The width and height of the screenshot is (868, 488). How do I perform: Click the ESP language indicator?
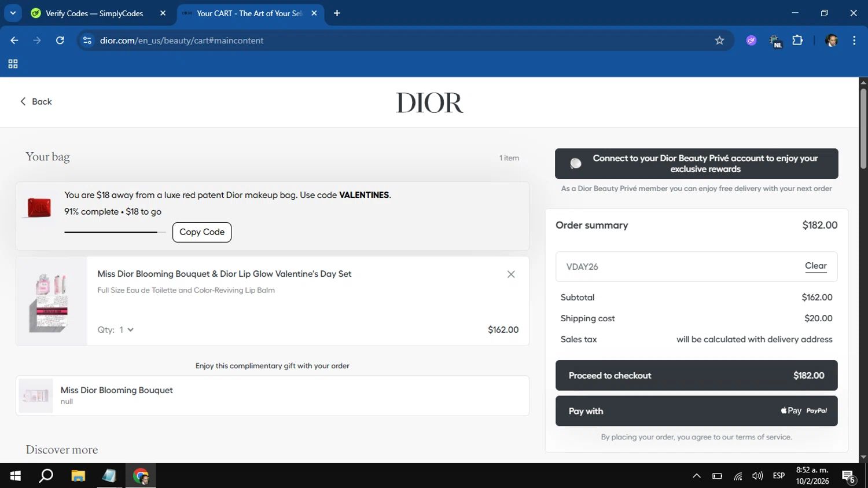(x=779, y=476)
